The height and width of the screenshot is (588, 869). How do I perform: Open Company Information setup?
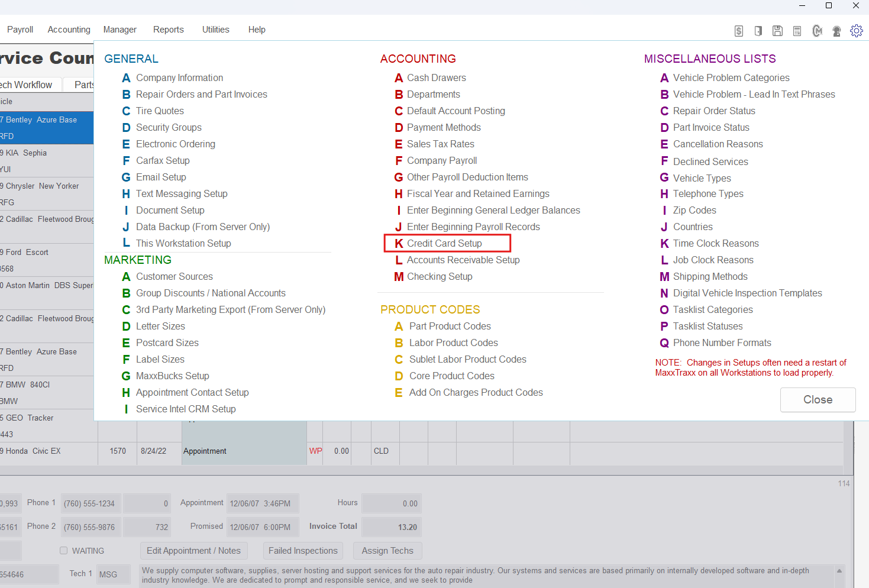(x=179, y=78)
